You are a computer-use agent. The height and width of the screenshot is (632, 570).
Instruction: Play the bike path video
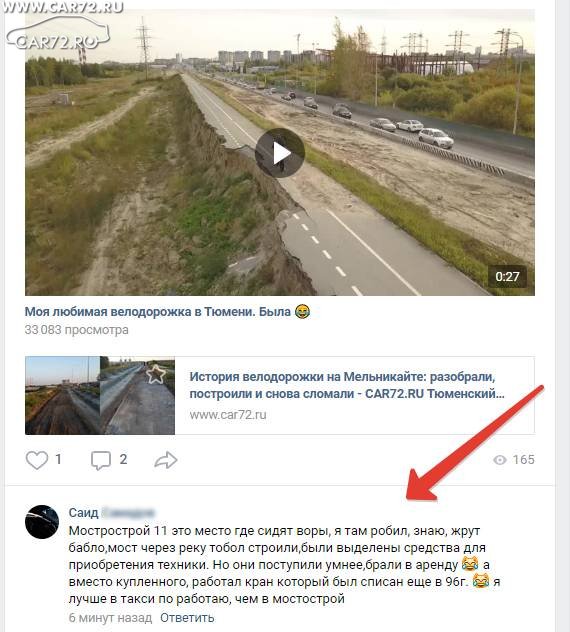click(x=280, y=153)
